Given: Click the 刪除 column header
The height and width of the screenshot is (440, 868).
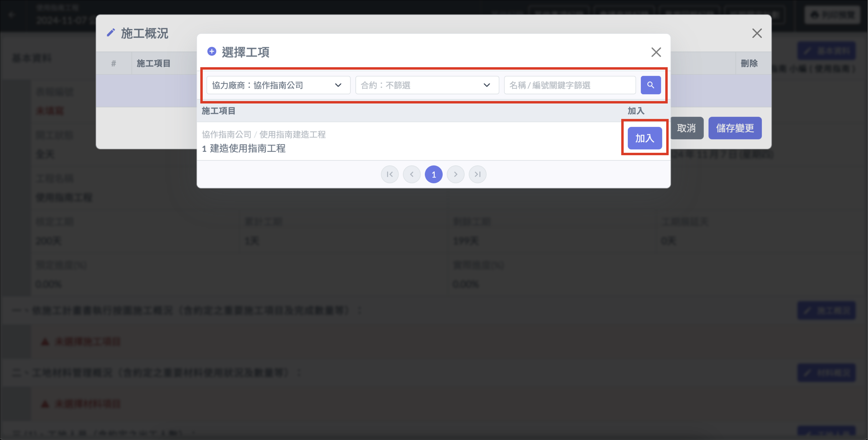Looking at the screenshot, I should tap(749, 63).
